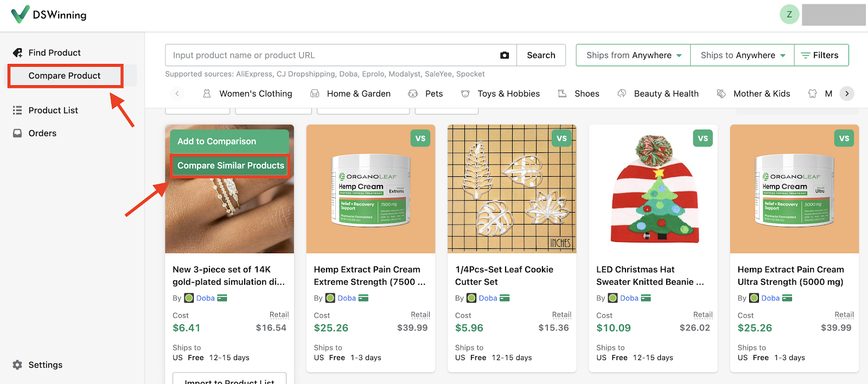This screenshot has width=868, height=384.
Task: Click Doba supplier link on Leaf Cookie Cutter
Action: [488, 298]
